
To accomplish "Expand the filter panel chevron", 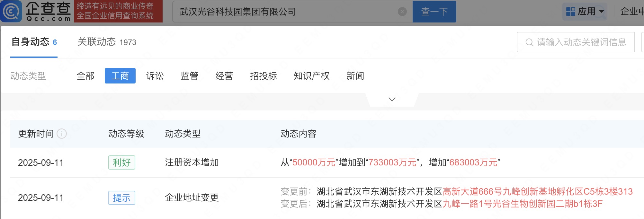I will (392, 100).
